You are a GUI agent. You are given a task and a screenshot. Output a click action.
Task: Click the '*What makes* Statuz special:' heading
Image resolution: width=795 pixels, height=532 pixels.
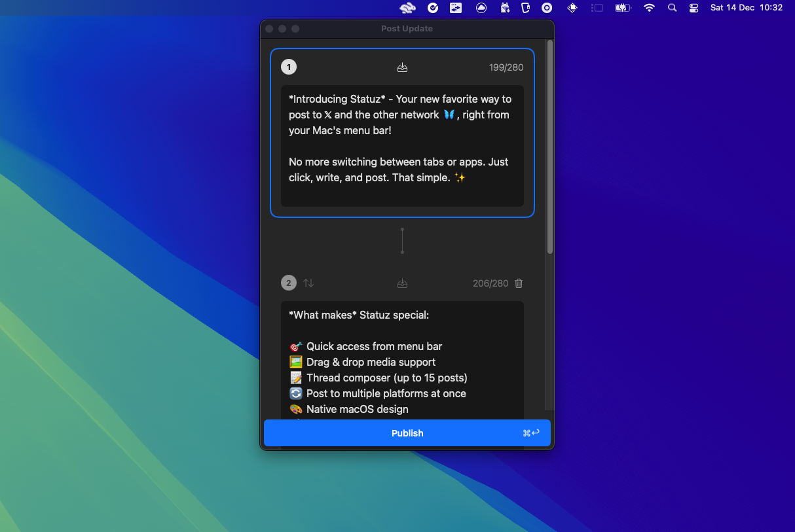(x=359, y=315)
